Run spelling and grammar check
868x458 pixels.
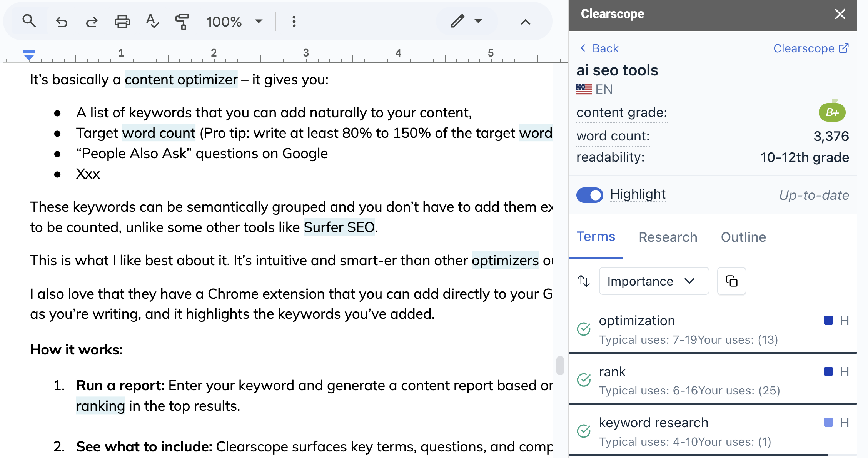[x=152, y=21]
